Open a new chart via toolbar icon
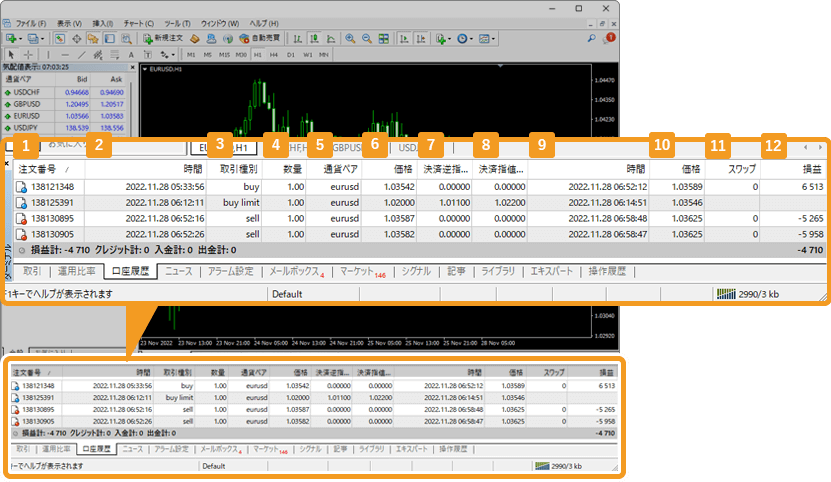The width and height of the screenshot is (831, 482). point(10,38)
